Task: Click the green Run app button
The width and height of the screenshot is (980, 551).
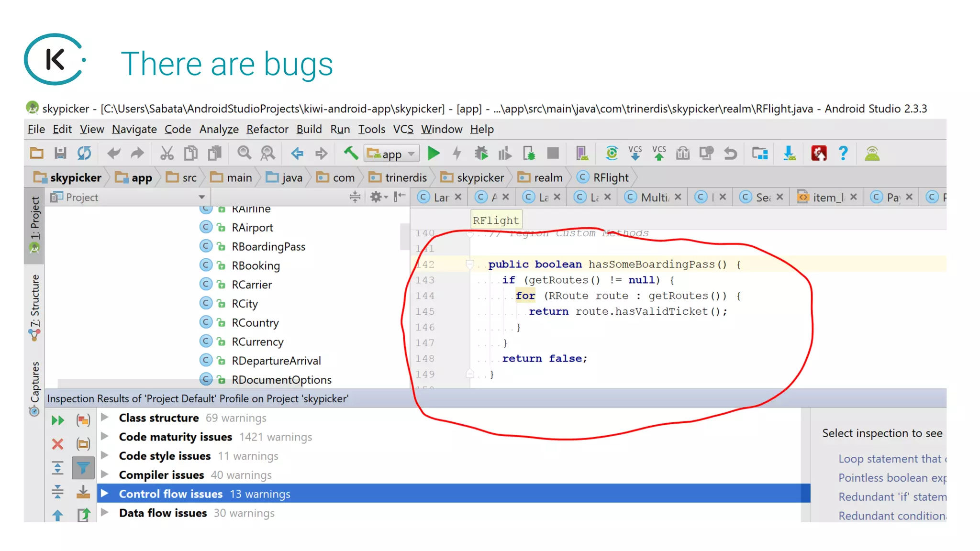Action: point(434,154)
